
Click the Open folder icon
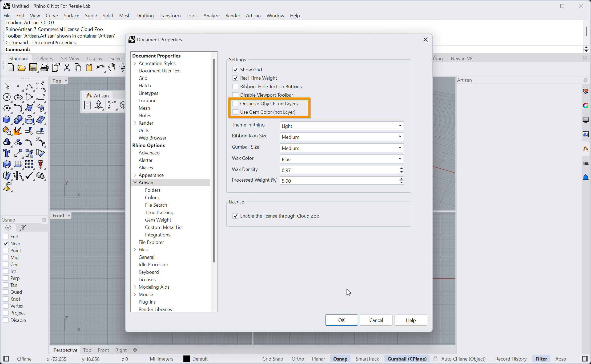click(x=22, y=68)
